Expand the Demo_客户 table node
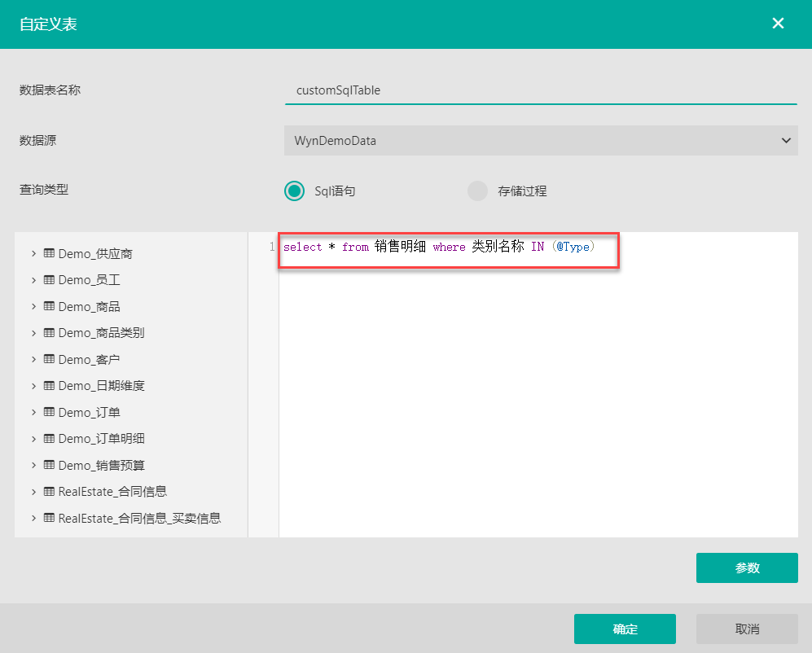 [33, 359]
